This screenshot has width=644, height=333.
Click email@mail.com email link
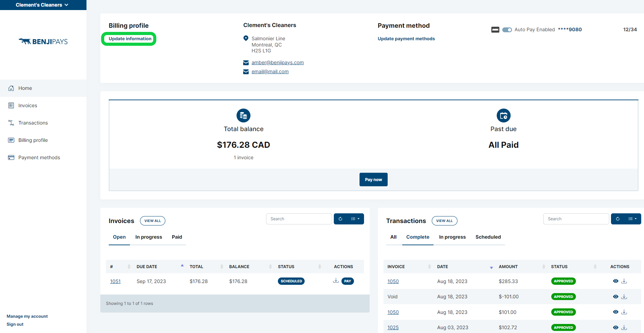[270, 71]
